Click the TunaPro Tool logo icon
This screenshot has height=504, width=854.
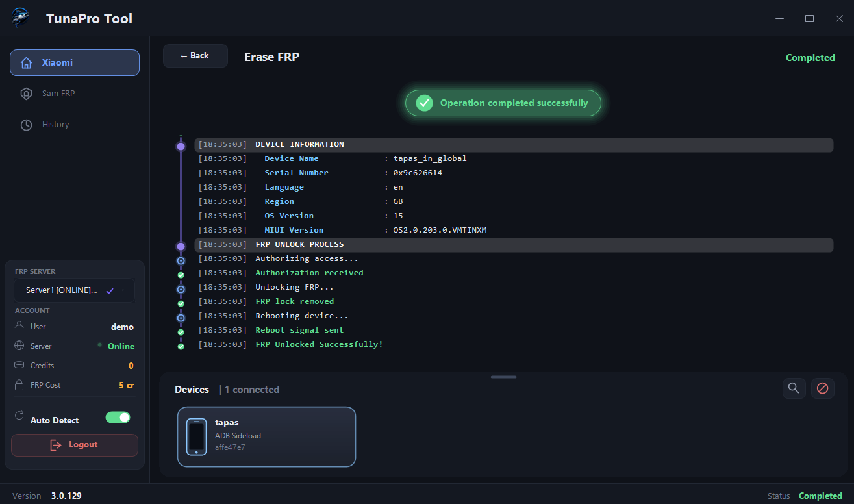point(21,19)
